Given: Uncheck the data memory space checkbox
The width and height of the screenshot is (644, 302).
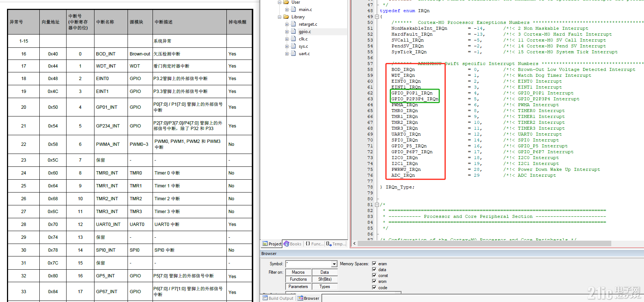Looking at the screenshot, I should coord(374,270).
